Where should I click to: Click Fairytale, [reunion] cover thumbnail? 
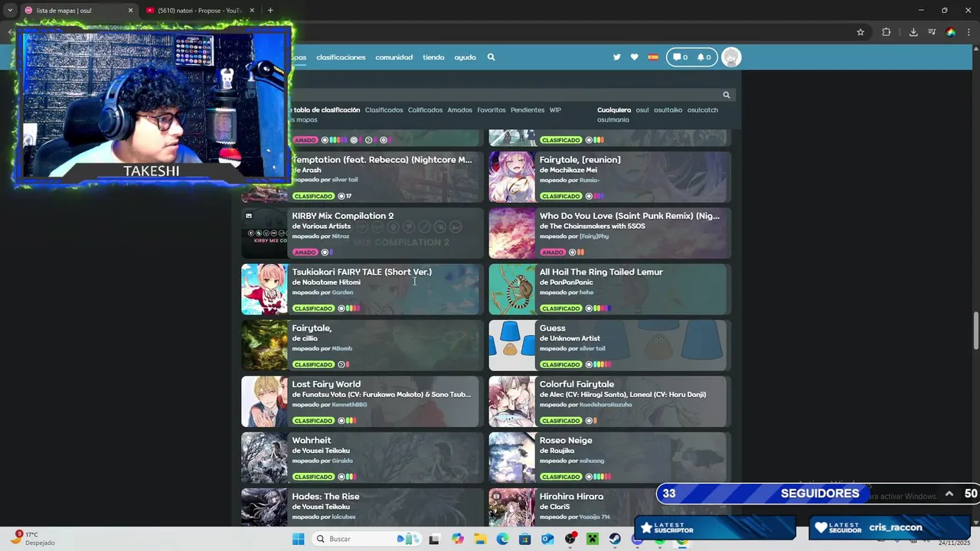pyautogui.click(x=512, y=177)
